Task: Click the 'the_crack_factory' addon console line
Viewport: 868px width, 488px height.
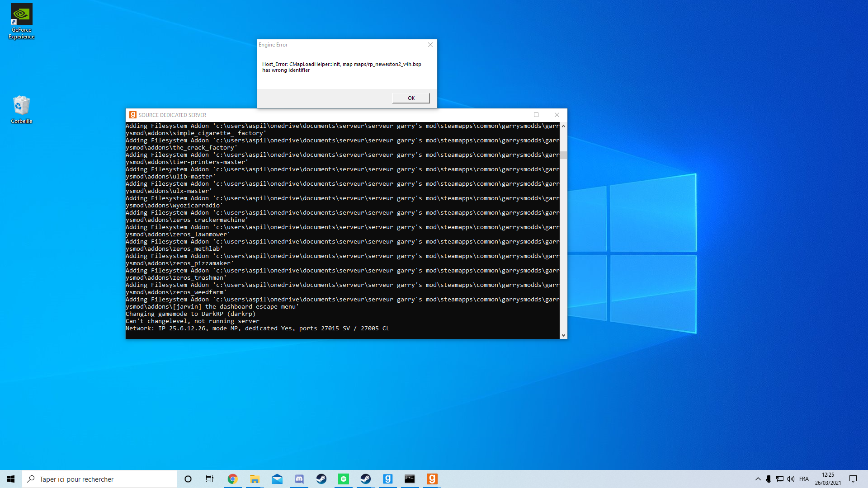Action: (182, 148)
